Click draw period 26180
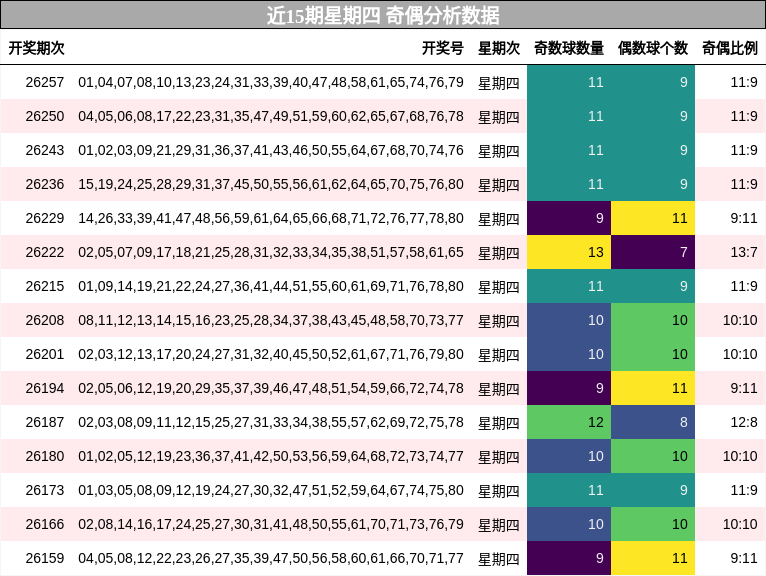766x576 pixels. click(x=45, y=456)
